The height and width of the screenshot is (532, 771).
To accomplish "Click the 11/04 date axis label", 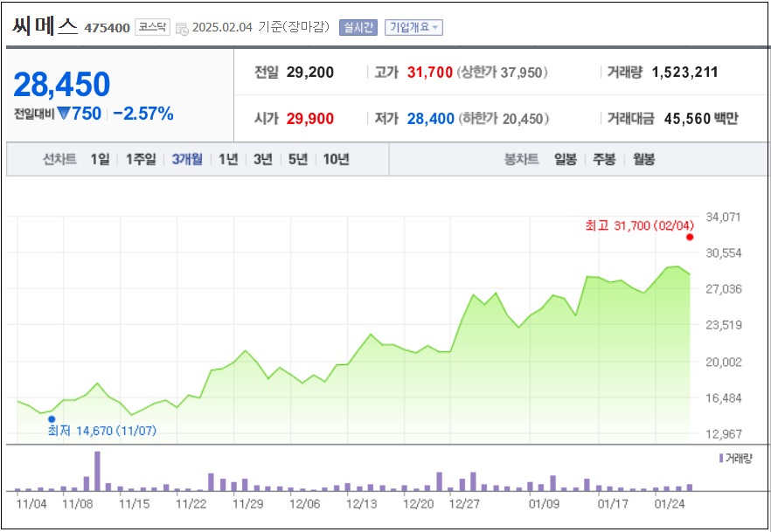I will coord(32,503).
